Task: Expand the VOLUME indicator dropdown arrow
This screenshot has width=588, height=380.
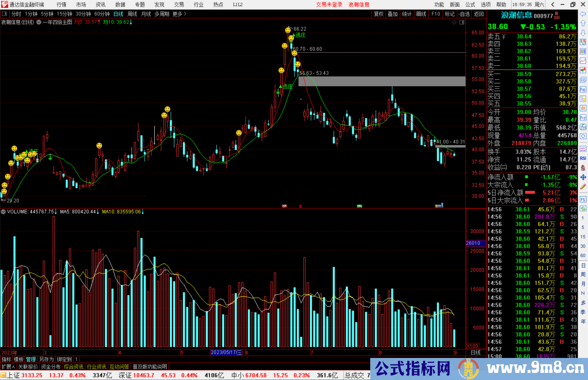Action: [x=3, y=212]
